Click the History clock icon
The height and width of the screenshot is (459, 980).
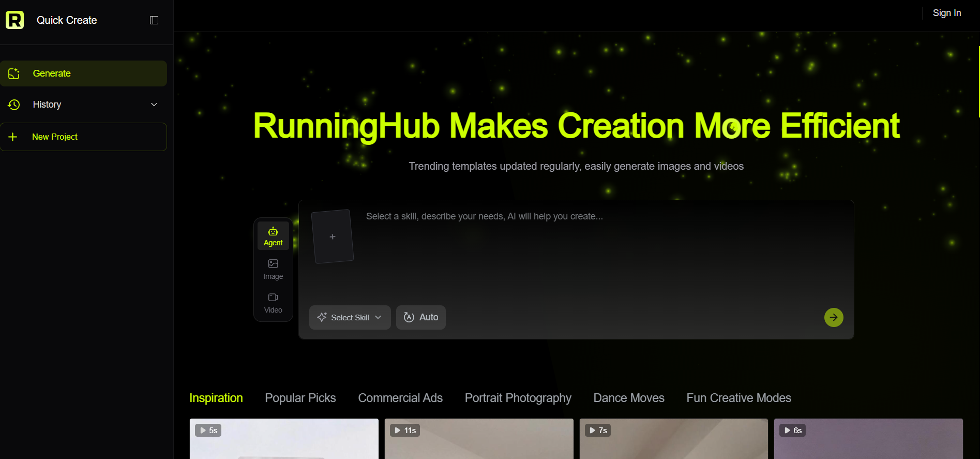pyautogui.click(x=14, y=105)
